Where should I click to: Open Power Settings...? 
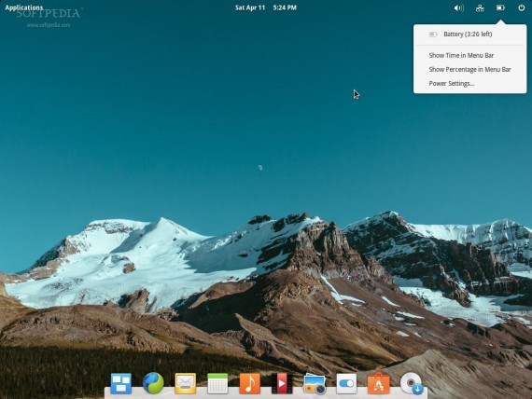469,83
